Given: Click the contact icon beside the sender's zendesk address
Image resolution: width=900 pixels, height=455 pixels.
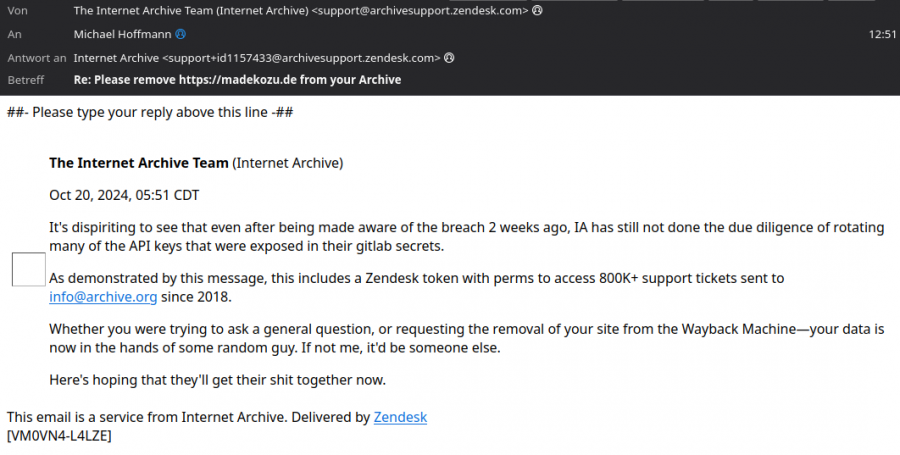Looking at the screenshot, I should [x=537, y=10].
